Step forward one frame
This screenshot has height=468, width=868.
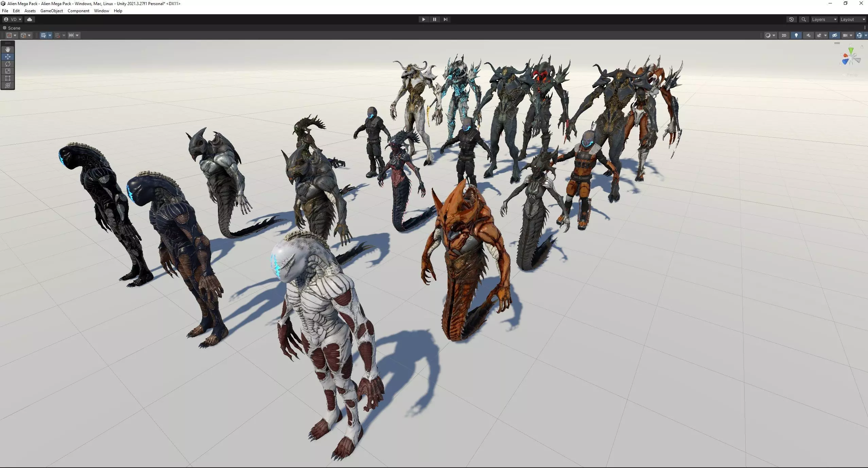pyautogui.click(x=445, y=19)
